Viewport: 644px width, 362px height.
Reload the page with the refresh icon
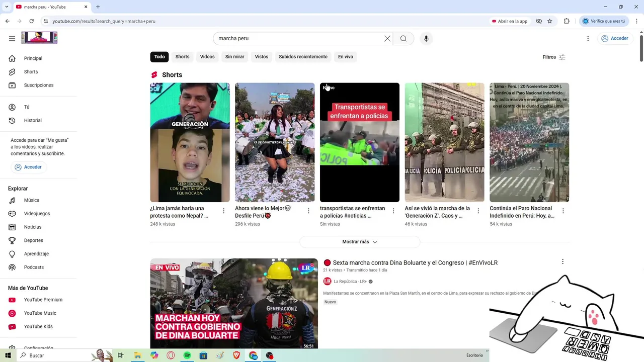pos(31,21)
